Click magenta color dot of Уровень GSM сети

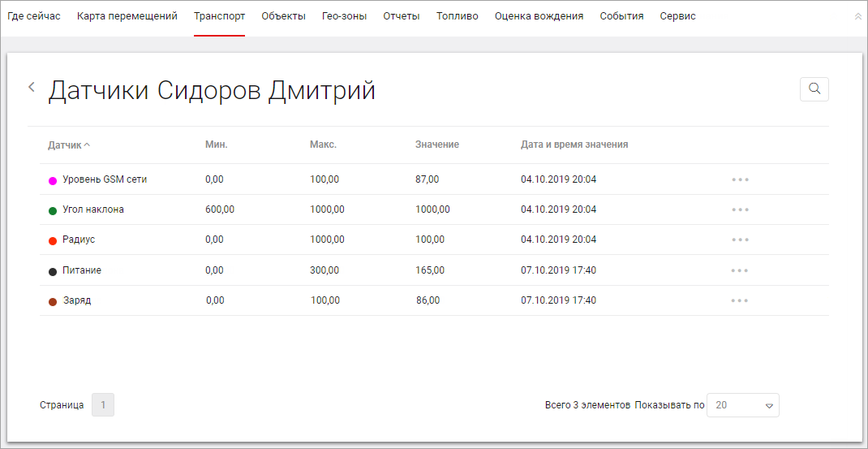(54, 181)
